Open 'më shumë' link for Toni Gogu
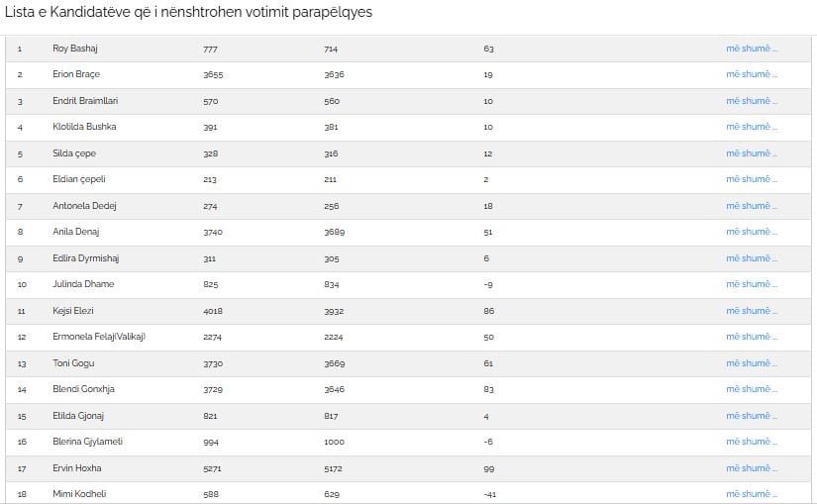The image size is (817, 504). pyautogui.click(x=752, y=363)
